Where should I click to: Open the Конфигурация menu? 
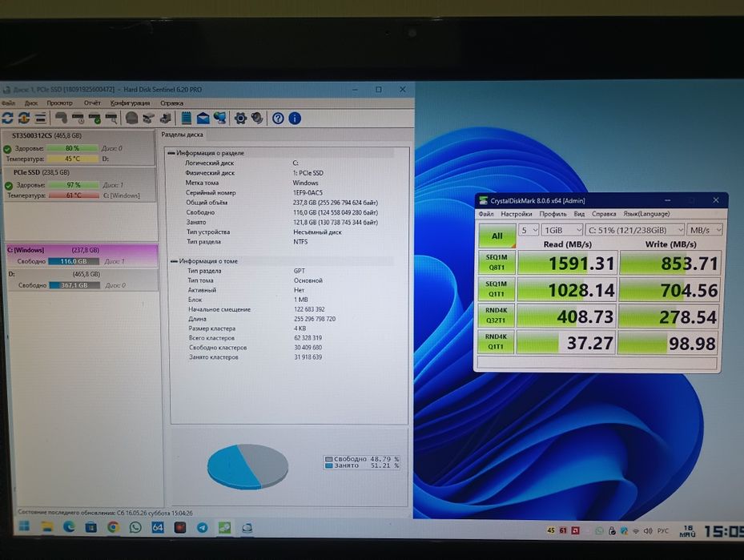point(130,103)
